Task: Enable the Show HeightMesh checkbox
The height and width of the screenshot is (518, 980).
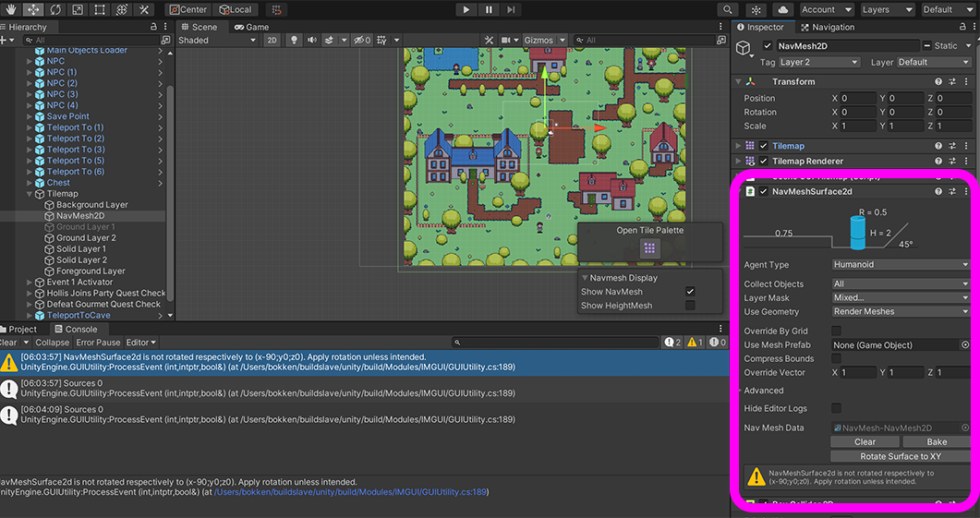Action: (x=690, y=306)
